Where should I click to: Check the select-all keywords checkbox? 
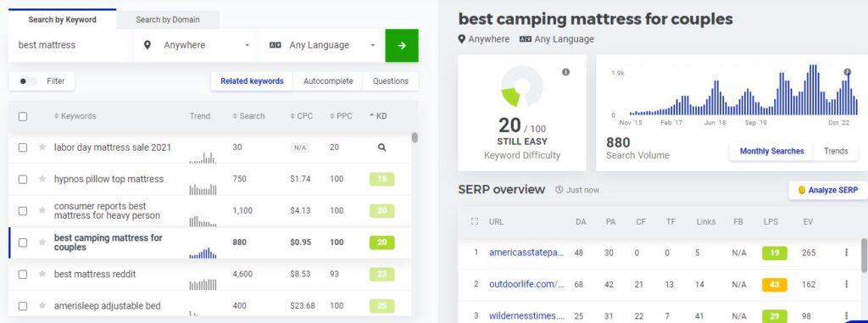point(23,116)
